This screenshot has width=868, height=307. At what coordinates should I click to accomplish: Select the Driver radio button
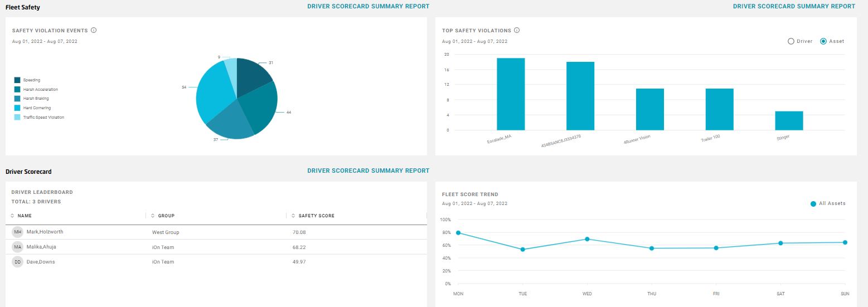tap(791, 41)
